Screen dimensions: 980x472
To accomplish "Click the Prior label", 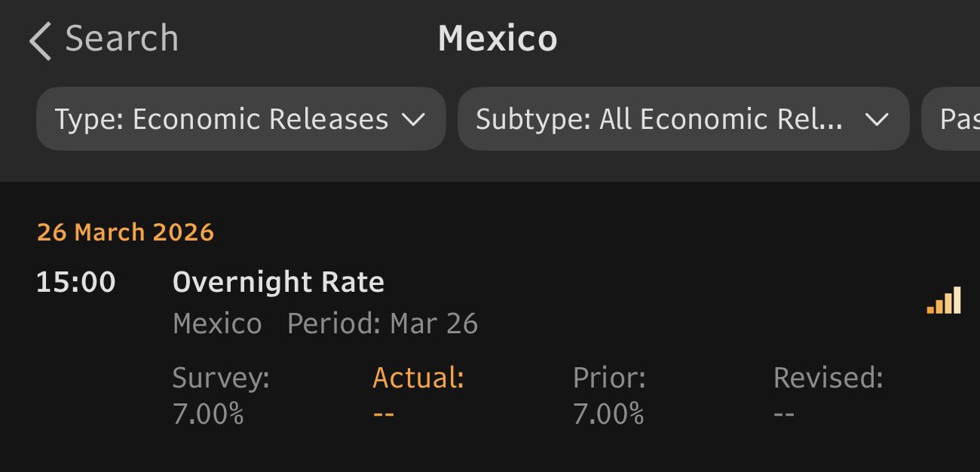I will [x=609, y=378].
